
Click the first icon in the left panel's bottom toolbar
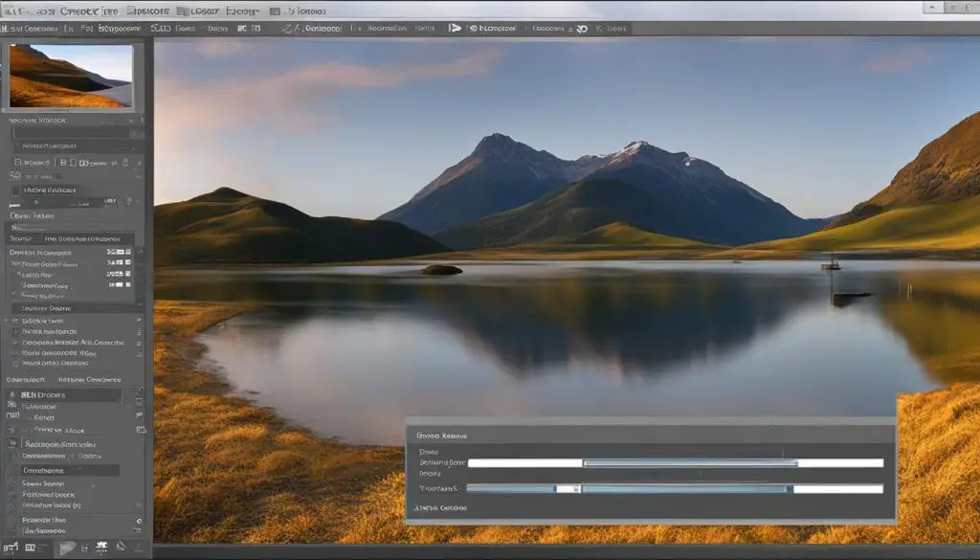[x=12, y=548]
